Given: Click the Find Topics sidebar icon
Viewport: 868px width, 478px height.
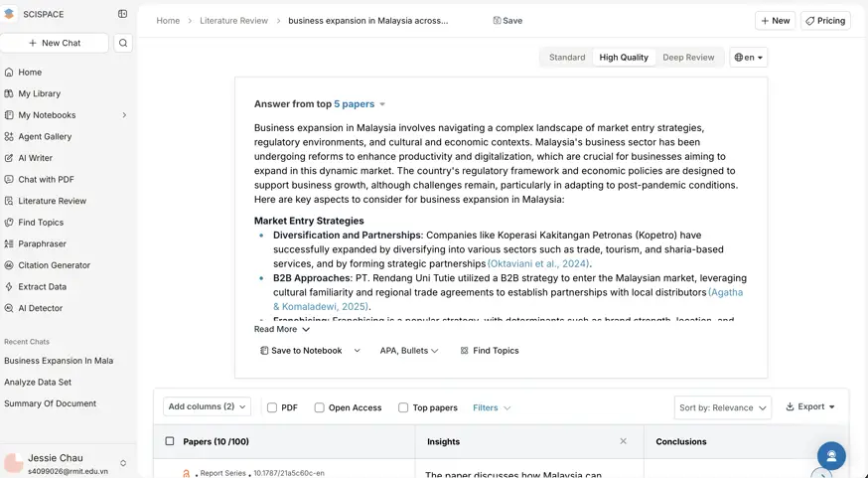Looking at the screenshot, I should (9, 223).
